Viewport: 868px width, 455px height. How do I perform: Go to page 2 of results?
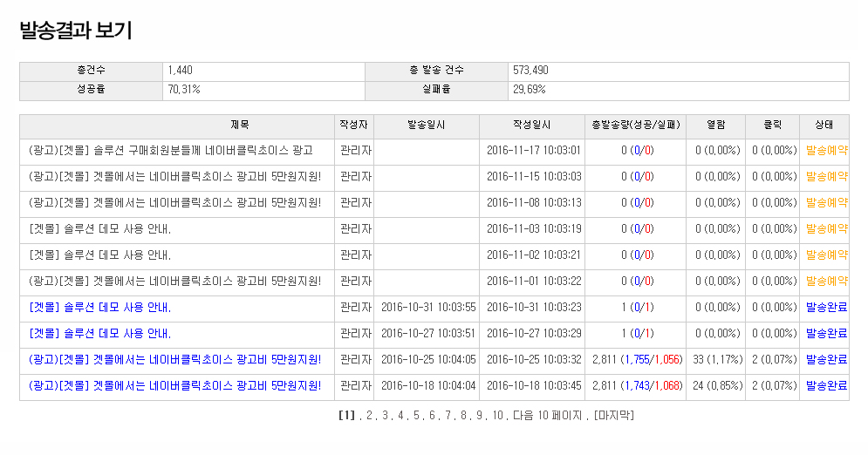[369, 415]
